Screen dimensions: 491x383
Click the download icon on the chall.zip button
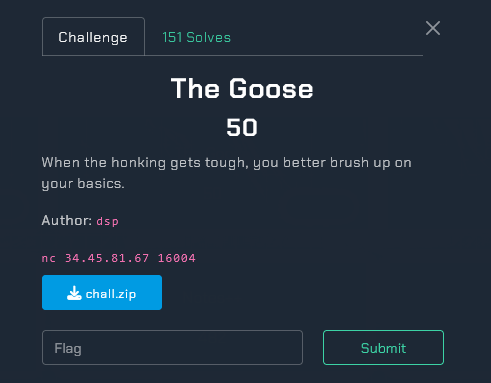[x=74, y=293]
